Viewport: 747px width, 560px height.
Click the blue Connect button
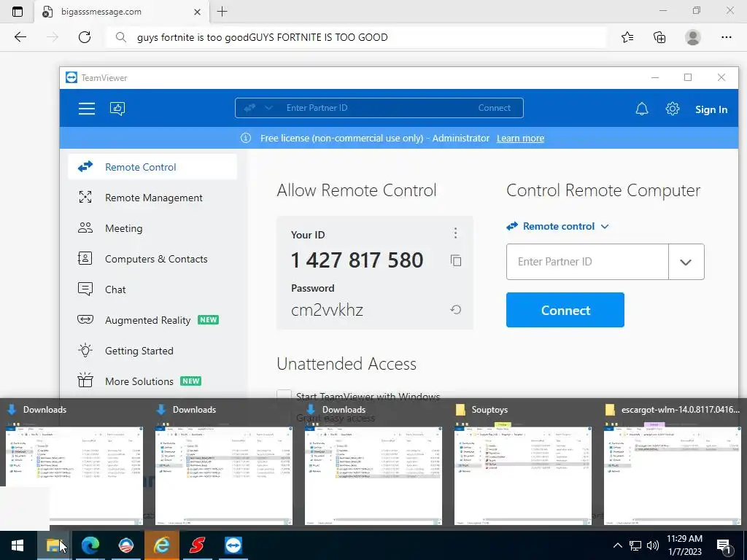(x=565, y=310)
